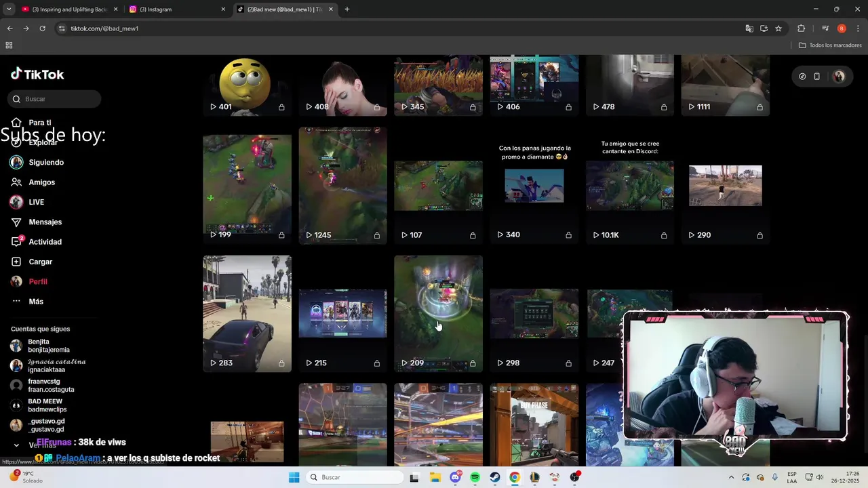868x488 pixels.
Task: Open followed account benjitajeremia
Action: [49, 346]
